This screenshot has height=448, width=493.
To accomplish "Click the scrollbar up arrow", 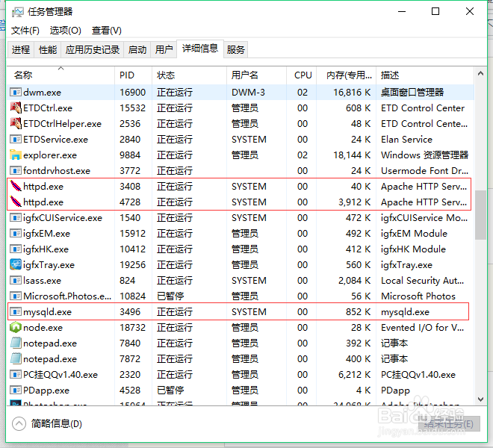I will point(480,74).
